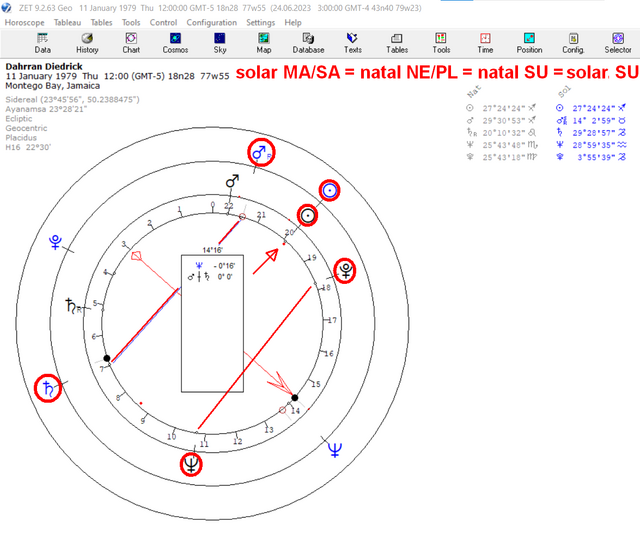Click the Geocentric label
The height and width of the screenshot is (546, 640).
click(x=26, y=128)
